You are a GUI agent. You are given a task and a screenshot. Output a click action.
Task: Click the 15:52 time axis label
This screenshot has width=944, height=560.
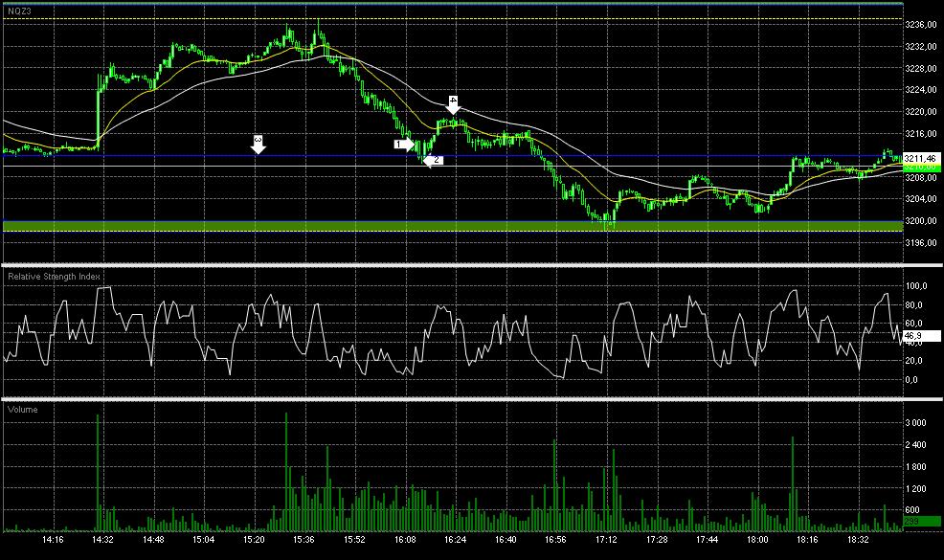tap(354, 540)
